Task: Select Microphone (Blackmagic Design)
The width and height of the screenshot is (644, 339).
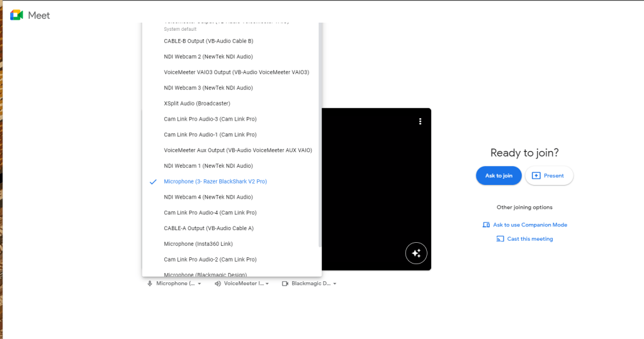Action: point(232,274)
